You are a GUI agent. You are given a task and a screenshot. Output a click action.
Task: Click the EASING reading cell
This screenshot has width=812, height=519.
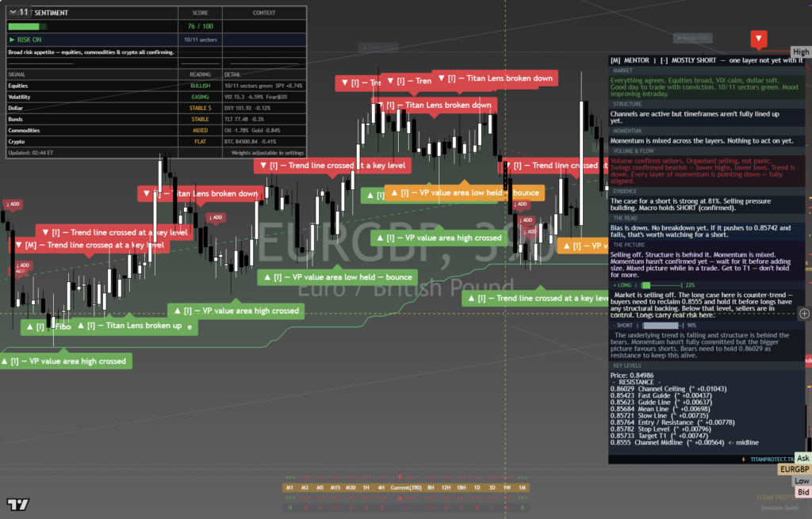point(200,97)
